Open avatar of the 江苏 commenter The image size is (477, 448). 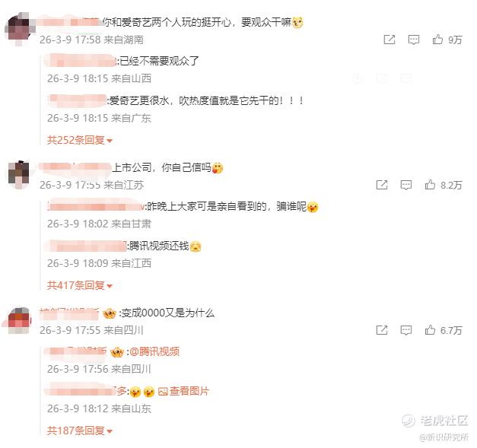(19, 174)
